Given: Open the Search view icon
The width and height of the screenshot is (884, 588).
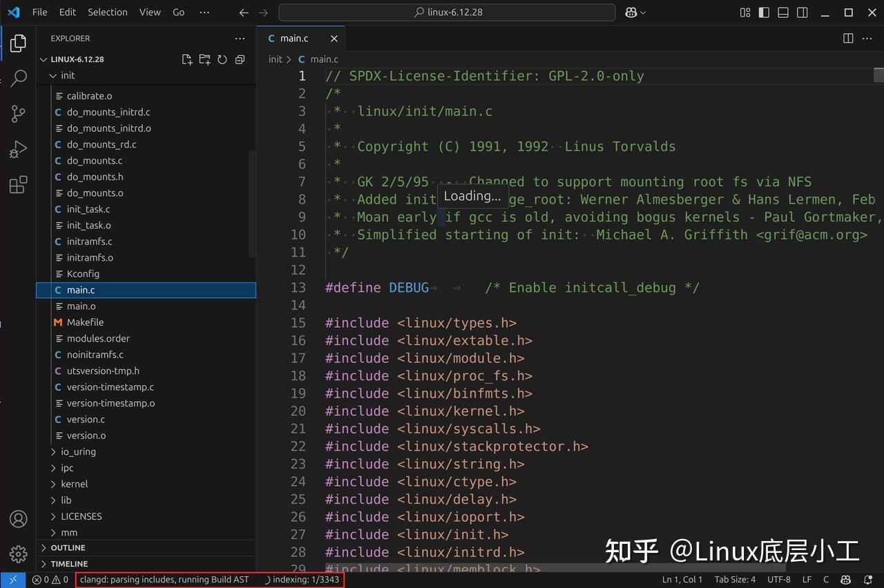Looking at the screenshot, I should click(17, 78).
